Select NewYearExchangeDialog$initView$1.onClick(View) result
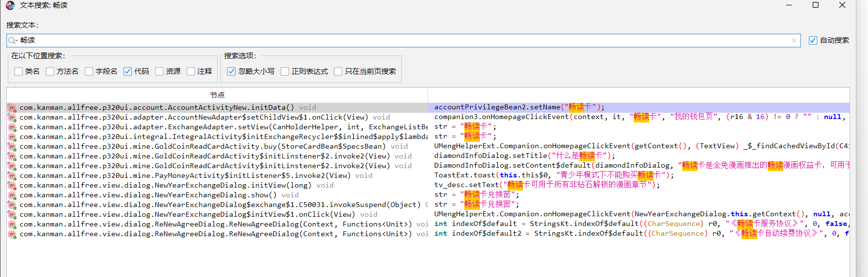Image resolution: width=868 pixels, height=277 pixels. click(217, 214)
